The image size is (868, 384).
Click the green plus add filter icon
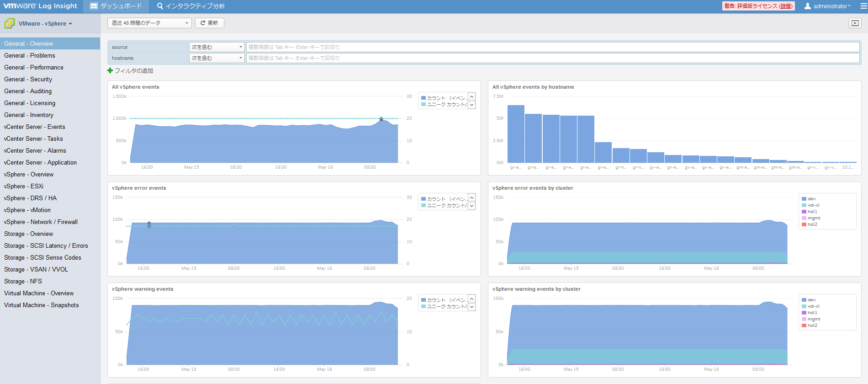(x=110, y=70)
